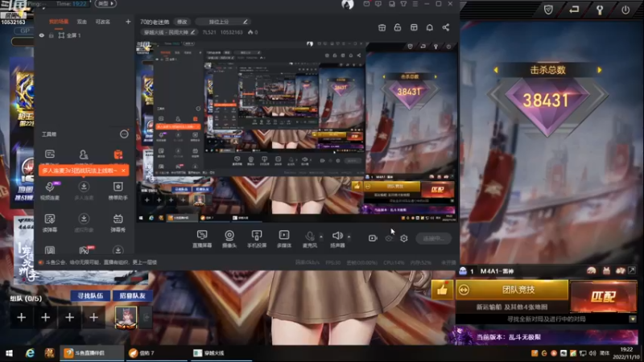Show next stat with right arrow by 击杀总数
The height and width of the screenshot is (362, 644).
(x=600, y=70)
